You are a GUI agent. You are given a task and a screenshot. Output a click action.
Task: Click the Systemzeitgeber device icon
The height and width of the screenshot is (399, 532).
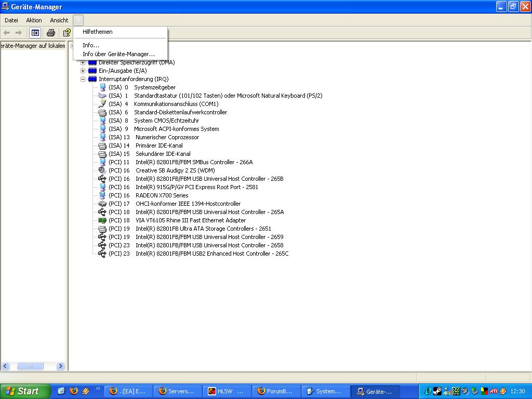pos(102,87)
